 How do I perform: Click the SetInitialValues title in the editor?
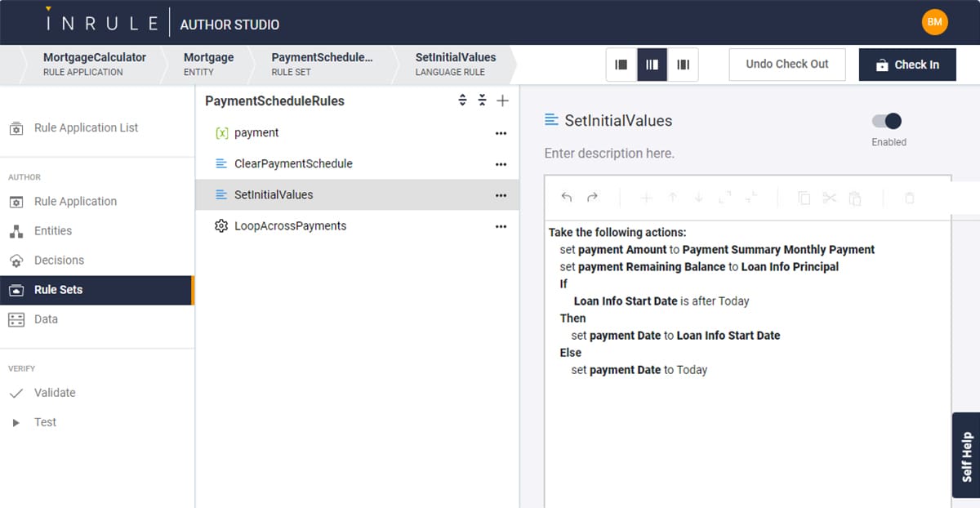point(618,120)
